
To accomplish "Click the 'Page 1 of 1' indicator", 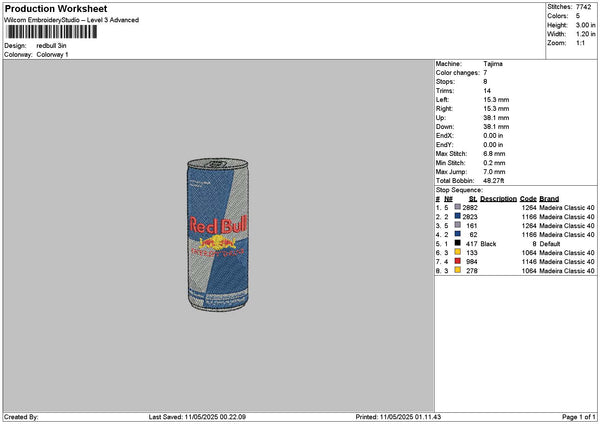I will (x=579, y=417).
